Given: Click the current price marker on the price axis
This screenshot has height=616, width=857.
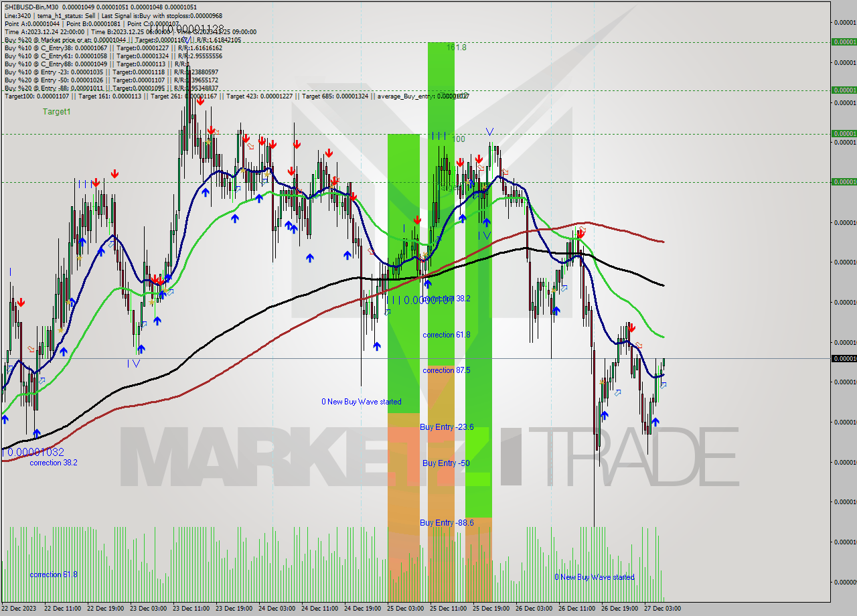Looking at the screenshot, I should pyautogui.click(x=844, y=359).
